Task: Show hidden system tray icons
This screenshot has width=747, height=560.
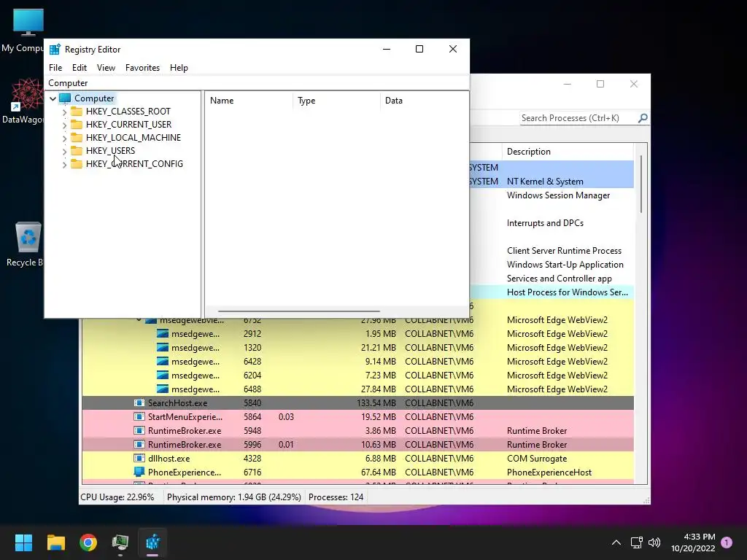Action: (x=616, y=542)
